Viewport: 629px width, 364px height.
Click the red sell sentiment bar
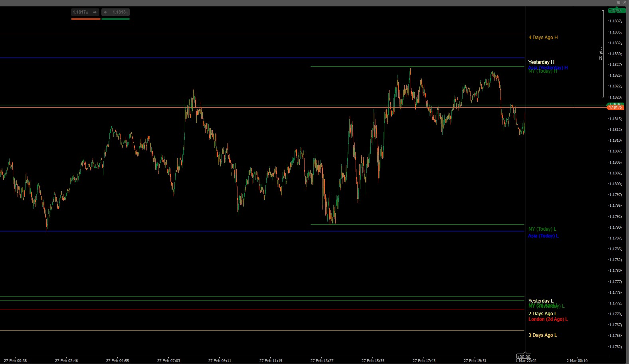(x=85, y=19)
